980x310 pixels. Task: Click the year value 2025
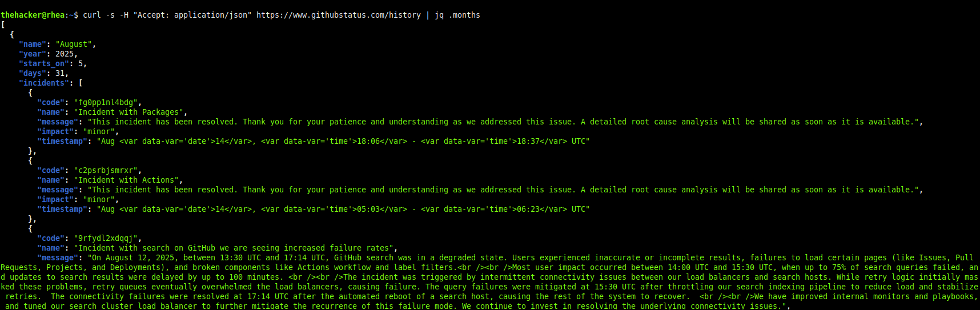coord(65,54)
